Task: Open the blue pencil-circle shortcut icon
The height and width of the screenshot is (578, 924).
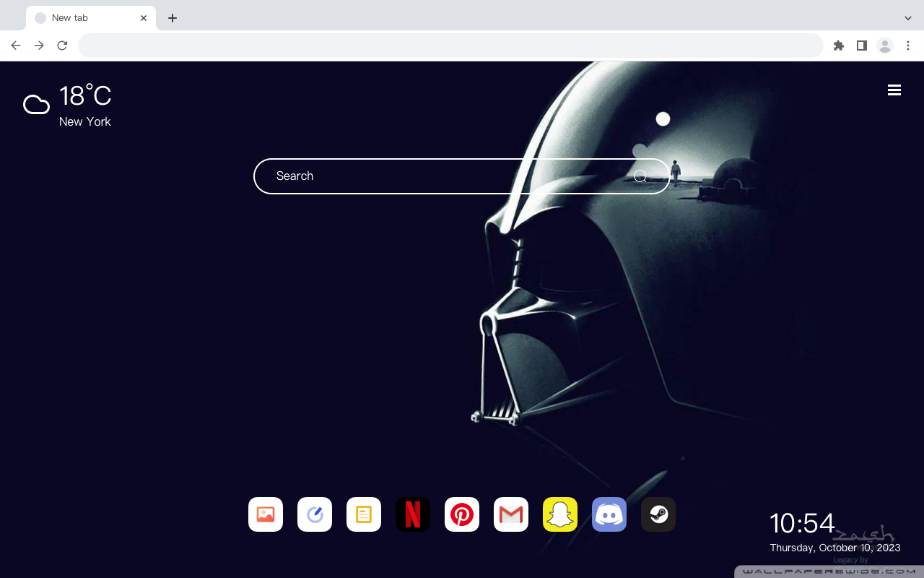Action: 315,514
